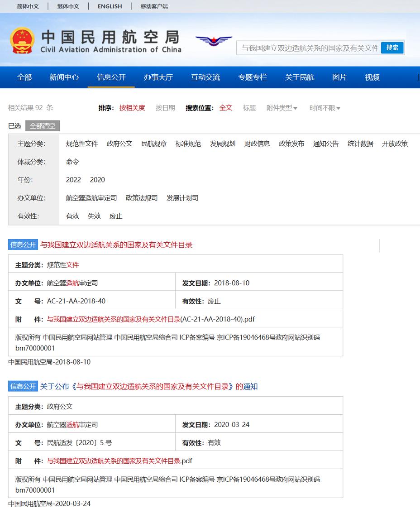Switch to the 新闻中心 tab

[x=64, y=77]
